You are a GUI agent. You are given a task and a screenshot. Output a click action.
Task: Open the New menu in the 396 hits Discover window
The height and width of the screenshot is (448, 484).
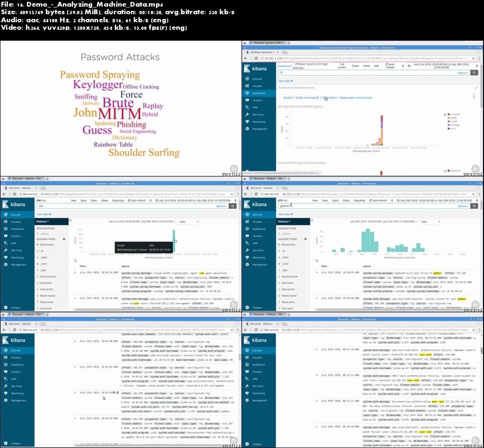tap(73, 201)
